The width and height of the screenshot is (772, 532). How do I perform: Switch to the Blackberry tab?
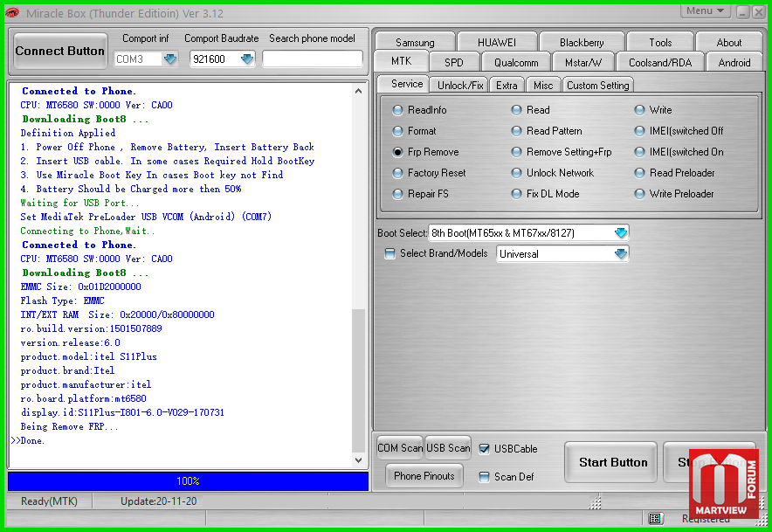tap(582, 42)
